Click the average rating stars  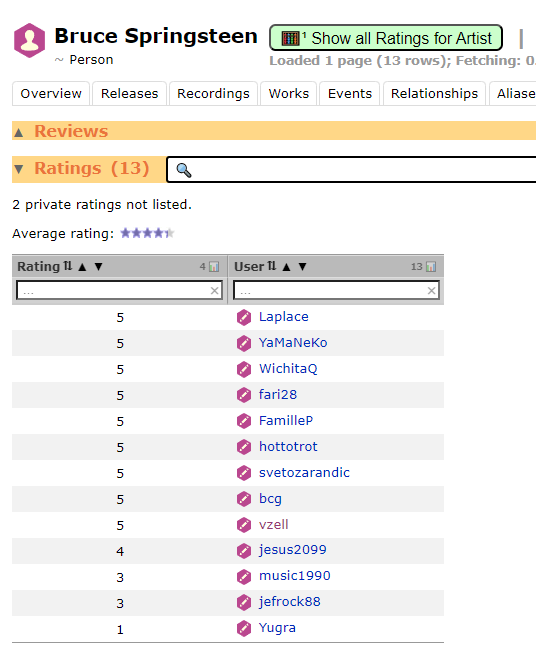pos(147,233)
